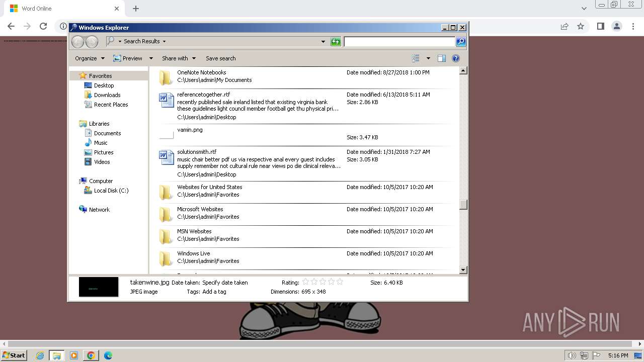644x362 pixels.
Task: Close the Word Online tab
Action: pos(117,9)
